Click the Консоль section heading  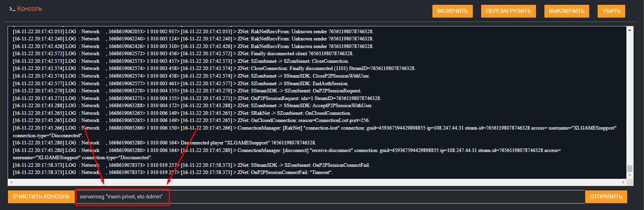click(x=30, y=9)
